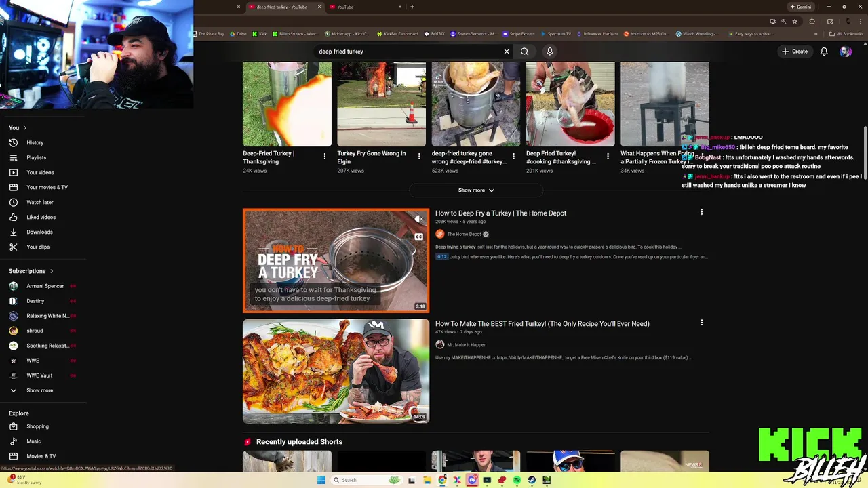
Task: Open Downloads in the sidebar
Action: coord(39,232)
